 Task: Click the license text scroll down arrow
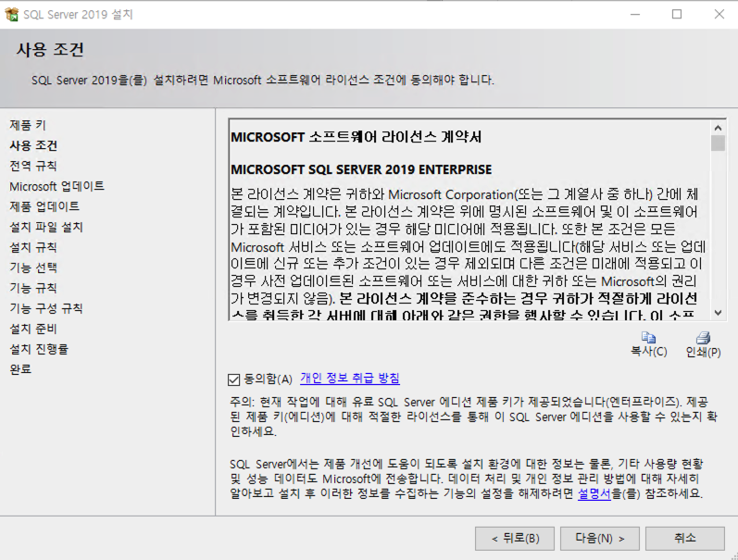tap(718, 313)
